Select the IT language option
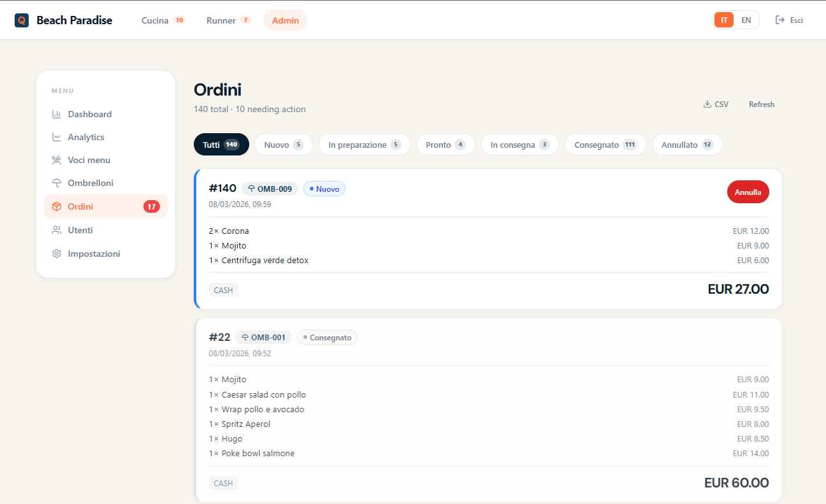The width and height of the screenshot is (826, 504). [x=724, y=20]
